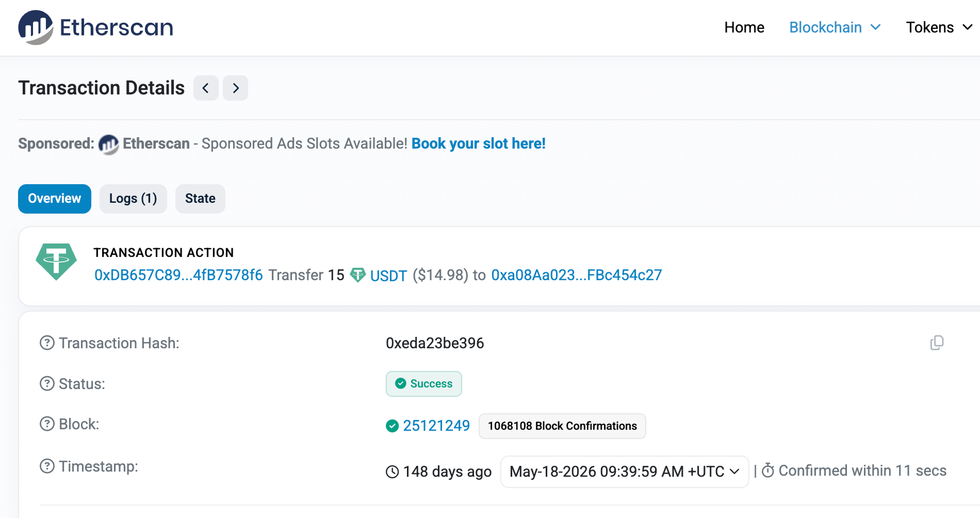Screen dimensions: 980x518
Task: Open recipient address 0xa08Aa023...FBc454c27
Action: (577, 275)
